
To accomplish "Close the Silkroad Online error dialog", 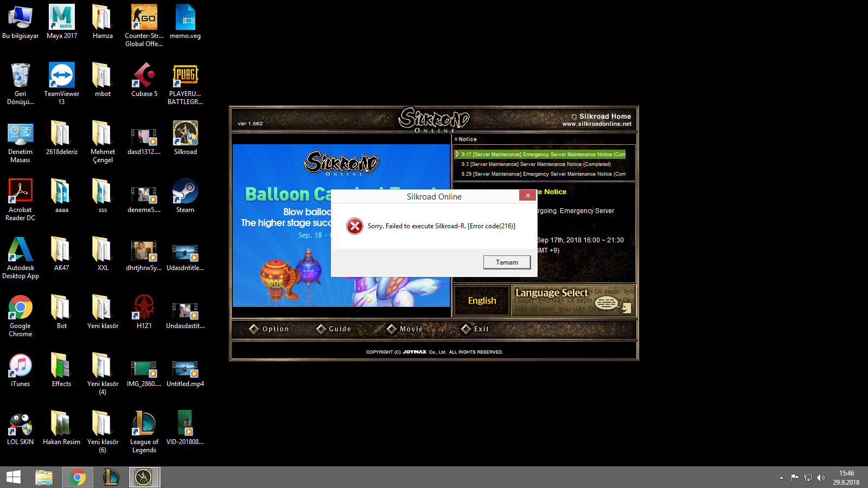I will pos(527,195).
